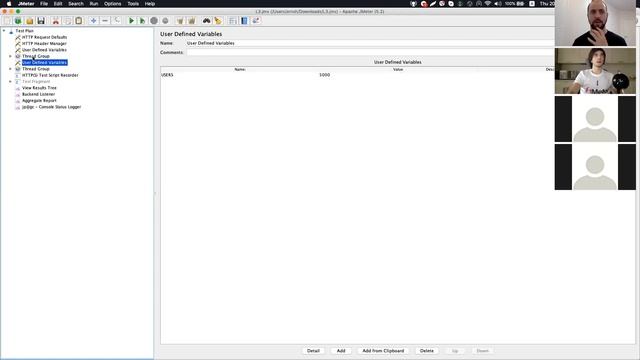Expand the first Thread Group node
The width and height of the screenshot is (640, 360).
[x=11, y=56]
